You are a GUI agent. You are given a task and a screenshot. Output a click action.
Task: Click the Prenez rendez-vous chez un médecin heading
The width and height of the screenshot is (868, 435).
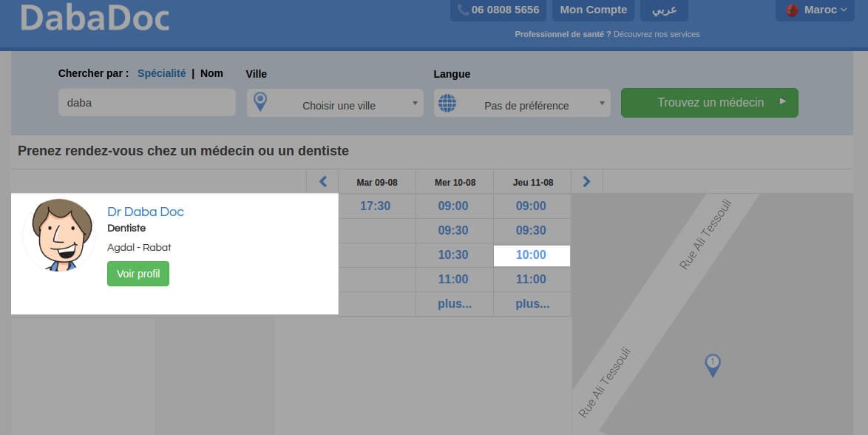coord(183,151)
